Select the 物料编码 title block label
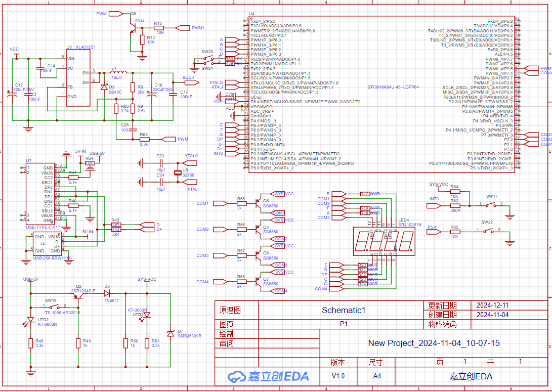The image size is (552, 392). (x=443, y=324)
